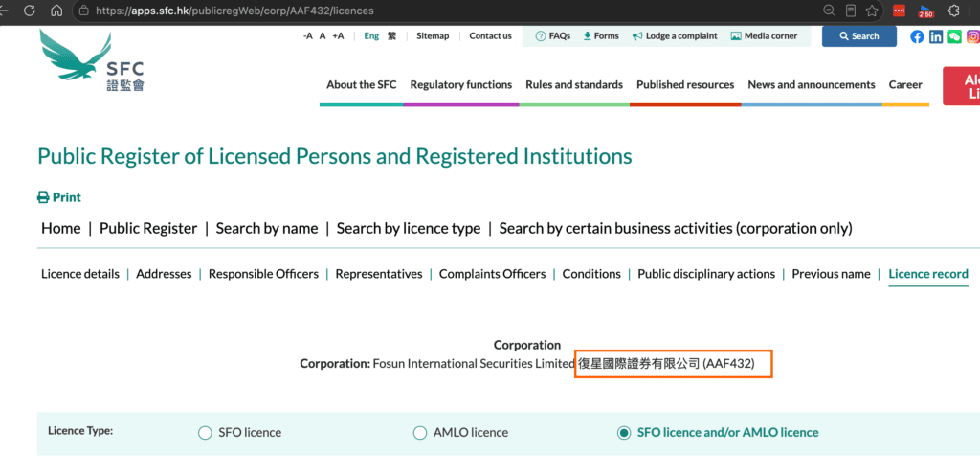Click the Fosun International Securities Limited name
The width and height of the screenshot is (980, 476).
pyautogui.click(x=473, y=364)
